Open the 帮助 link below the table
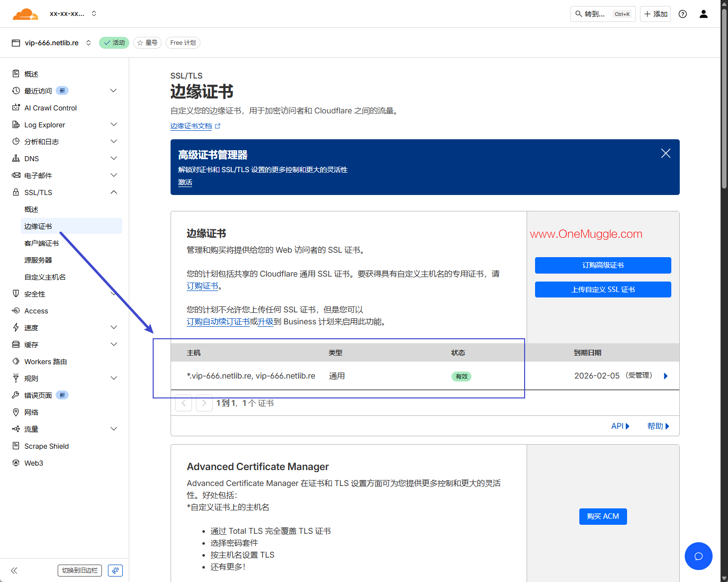The height and width of the screenshot is (582, 728). 658,426
